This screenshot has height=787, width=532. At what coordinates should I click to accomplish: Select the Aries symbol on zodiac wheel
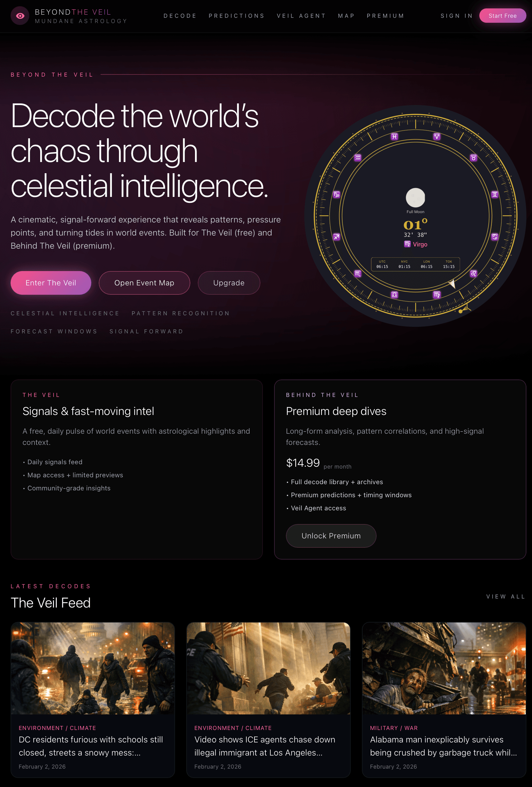point(436,136)
